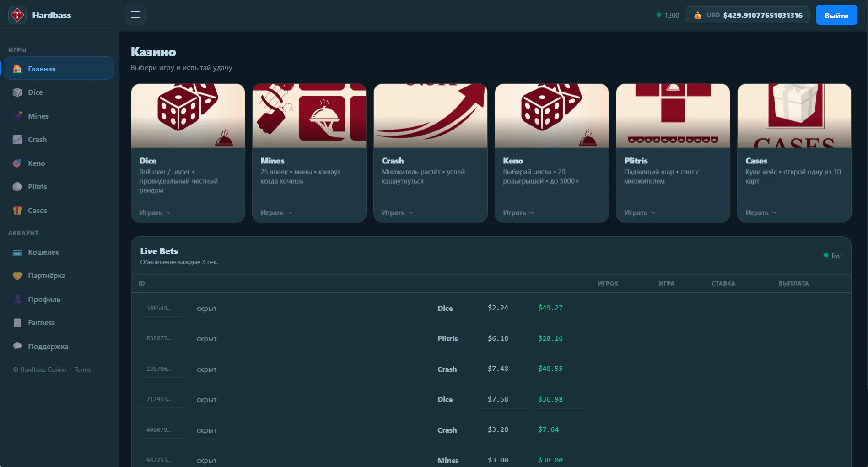Click the online count 1200
Image resolution: width=868 pixels, height=467 pixels.
[672, 15]
